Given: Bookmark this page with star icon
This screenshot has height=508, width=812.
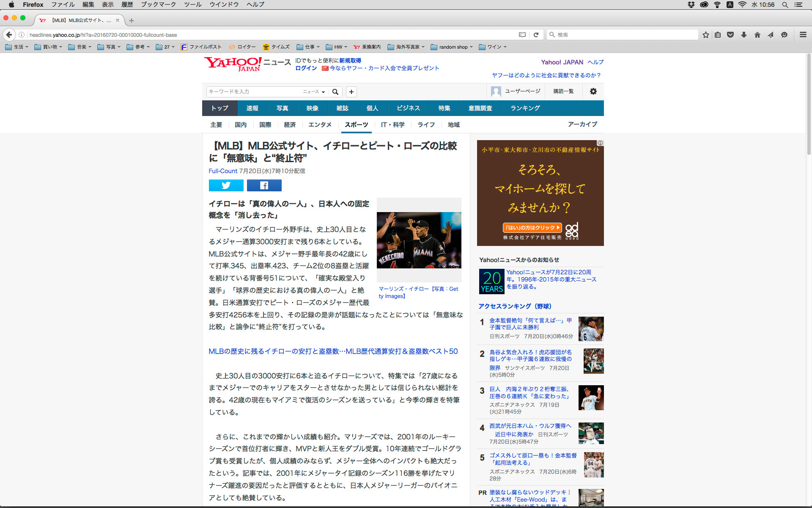Looking at the screenshot, I should click(x=705, y=35).
